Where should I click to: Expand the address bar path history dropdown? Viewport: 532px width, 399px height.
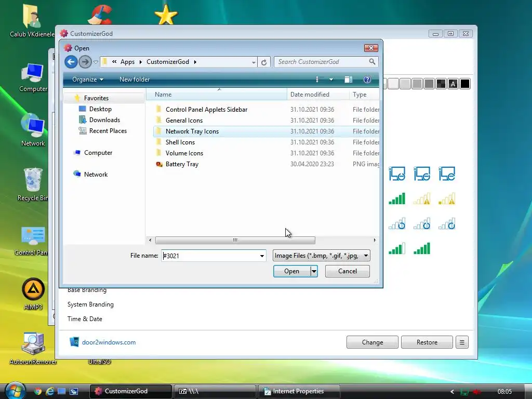[254, 62]
